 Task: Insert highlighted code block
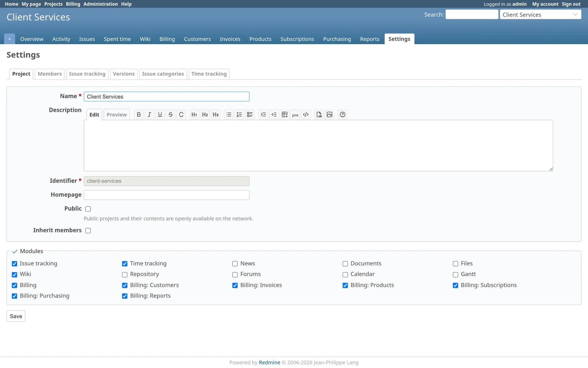[306, 114]
